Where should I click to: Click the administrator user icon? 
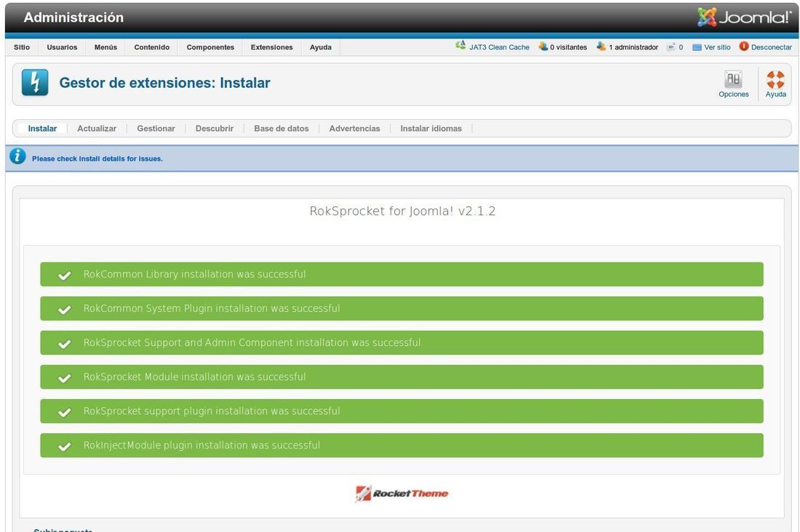click(x=601, y=47)
